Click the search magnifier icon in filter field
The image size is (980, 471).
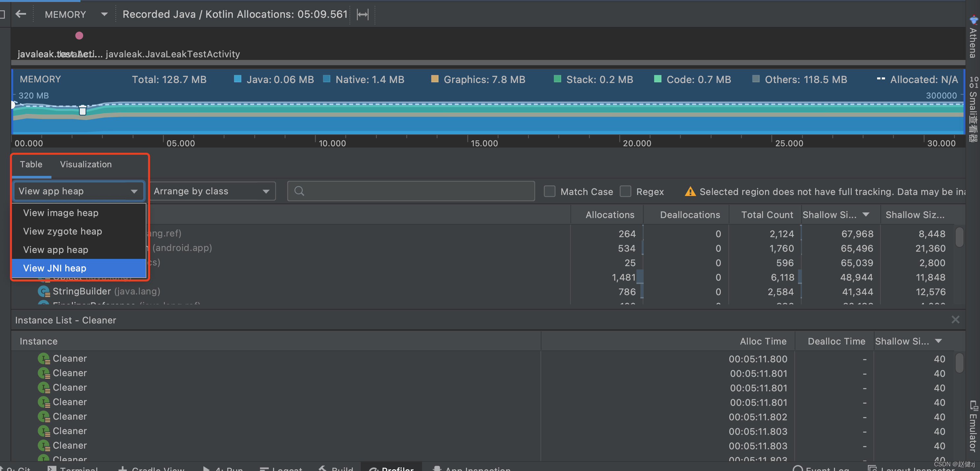299,191
